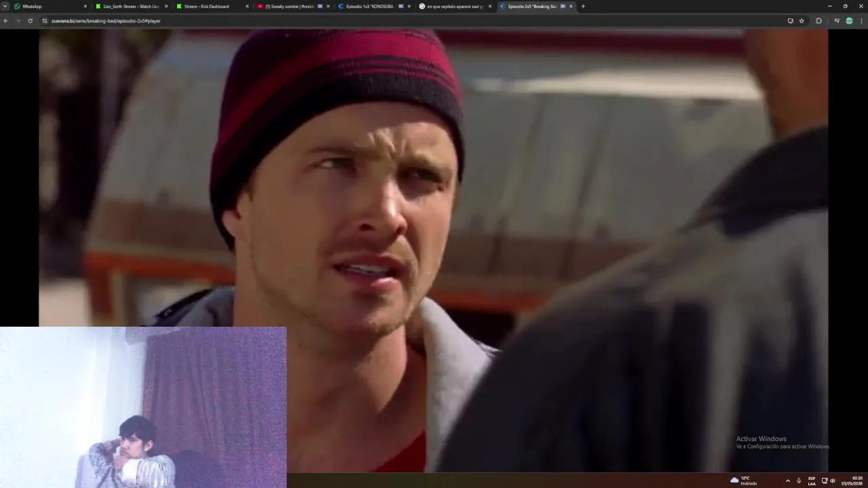Screen dimensions: 868x488
Task: Close the Sneaky zombie tab
Action: tap(328, 6)
